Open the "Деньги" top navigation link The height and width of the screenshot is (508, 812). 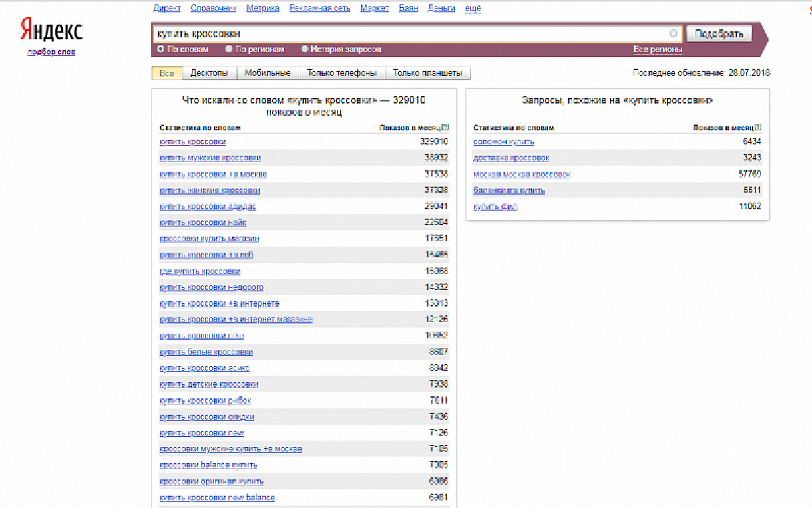click(x=441, y=9)
